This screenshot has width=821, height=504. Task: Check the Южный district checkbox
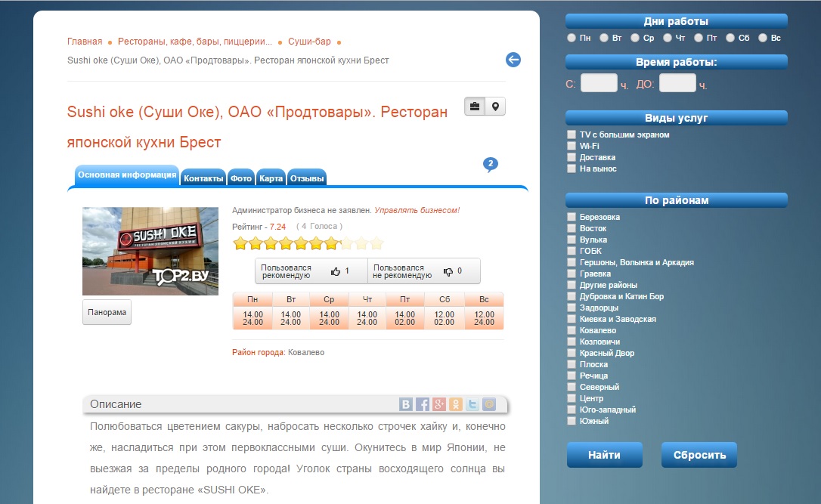pyautogui.click(x=572, y=421)
